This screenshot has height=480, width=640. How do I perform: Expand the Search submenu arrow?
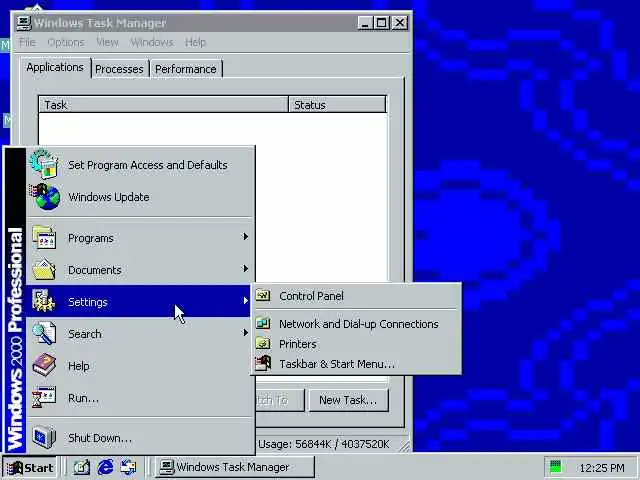tap(245, 333)
